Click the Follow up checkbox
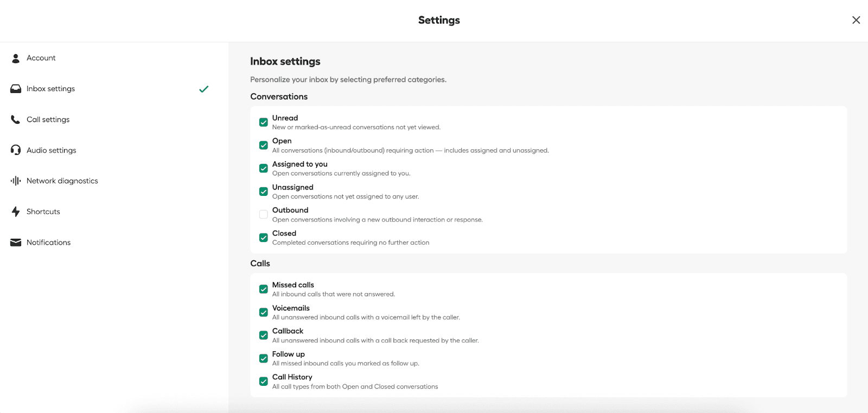 (264, 358)
